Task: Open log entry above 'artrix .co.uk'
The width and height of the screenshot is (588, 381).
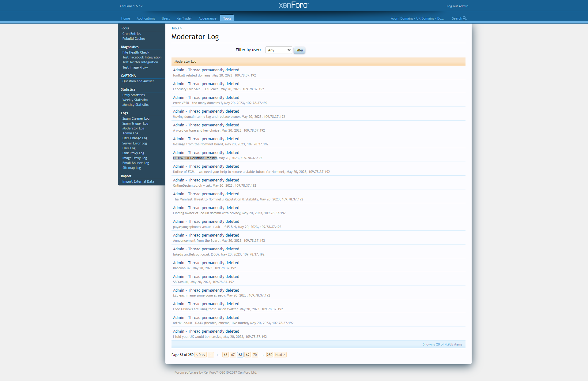Action: pyautogui.click(x=206, y=318)
